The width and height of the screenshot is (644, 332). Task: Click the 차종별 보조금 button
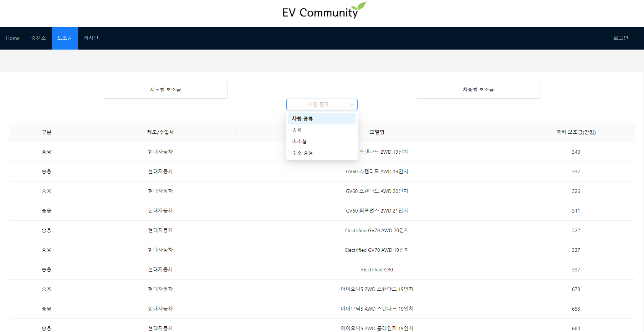(478, 90)
